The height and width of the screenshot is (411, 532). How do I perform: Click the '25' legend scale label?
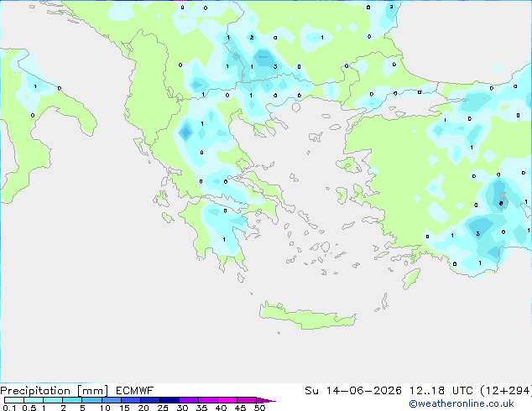pos(163,408)
